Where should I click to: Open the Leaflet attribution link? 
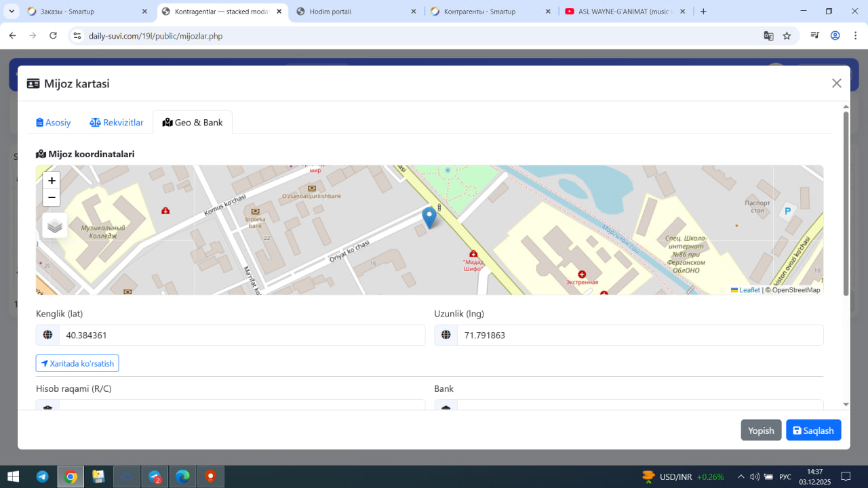(x=749, y=290)
